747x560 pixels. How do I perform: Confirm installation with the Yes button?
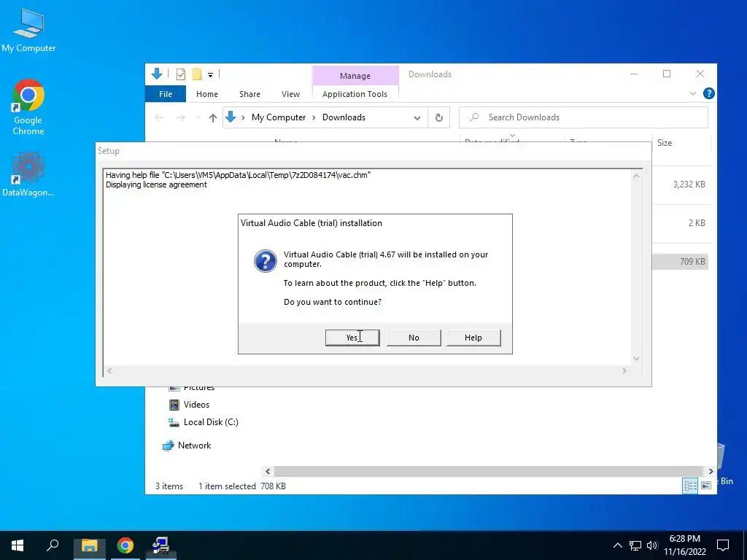pyautogui.click(x=352, y=338)
